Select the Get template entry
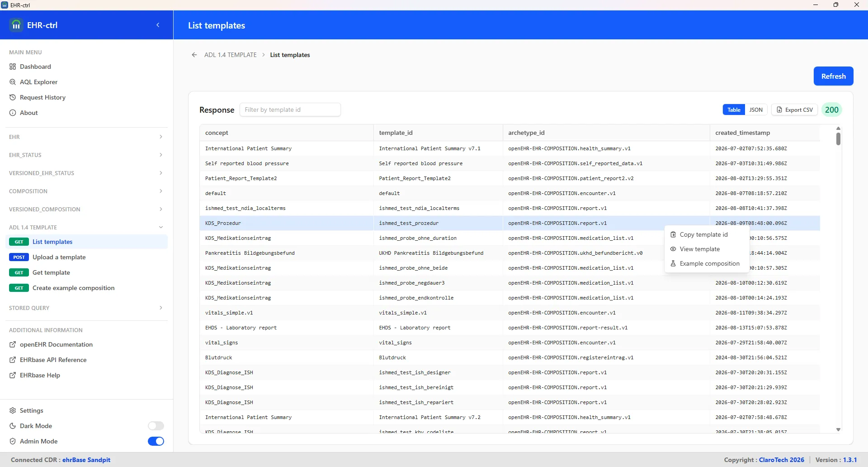 pos(86,272)
